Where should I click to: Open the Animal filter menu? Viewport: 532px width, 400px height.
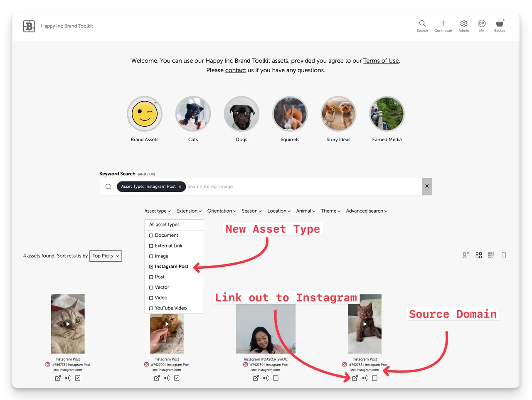[x=305, y=211]
